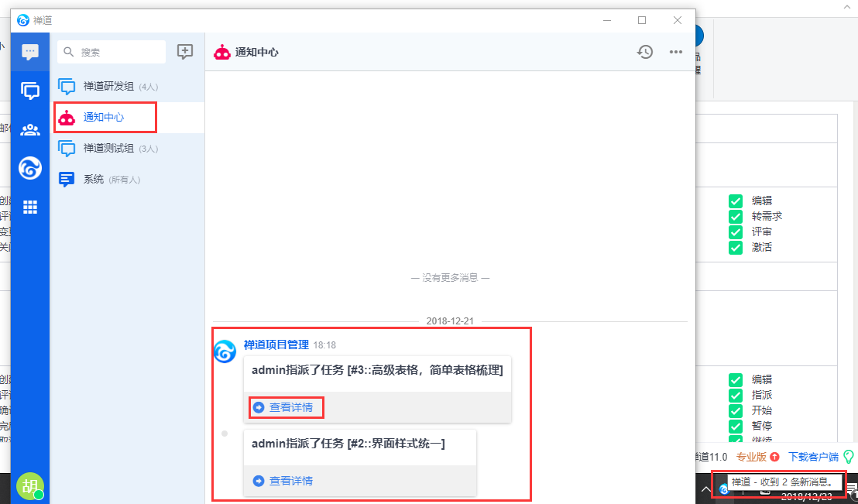The height and width of the screenshot is (504, 858).
Task: Click the task #2 界面样式统一 message card title
Action: pos(348,444)
